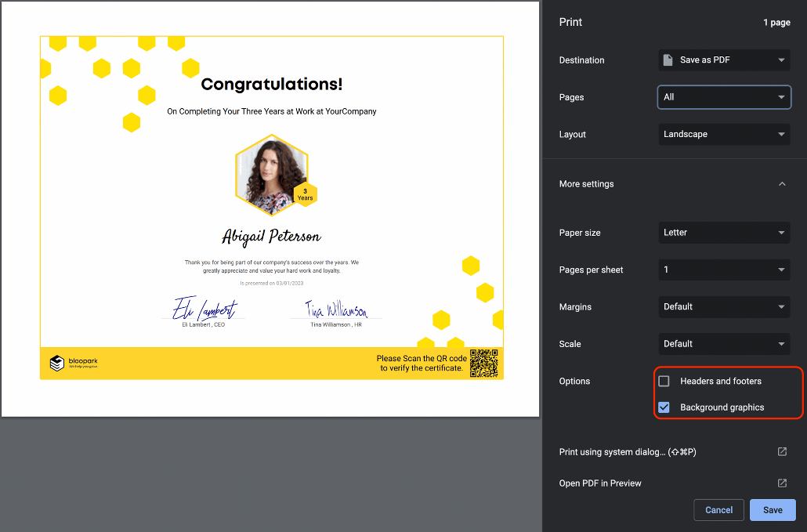Click the 'Options' label

tap(574, 382)
